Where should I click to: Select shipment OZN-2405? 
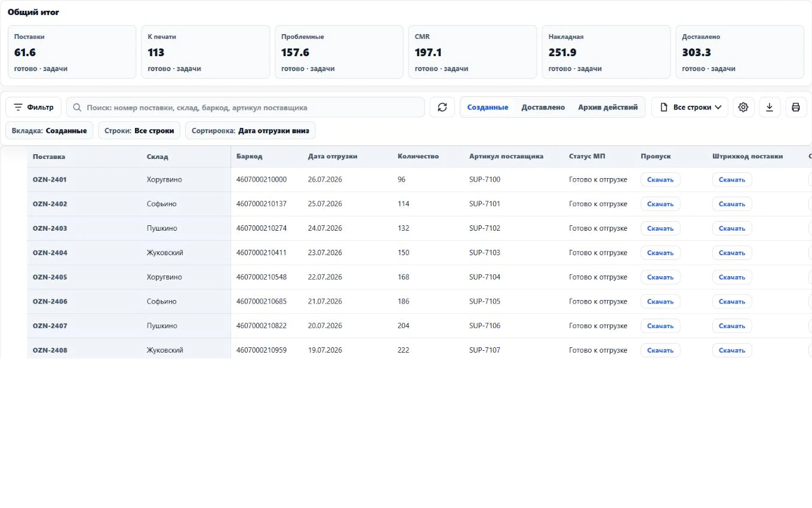[50, 277]
